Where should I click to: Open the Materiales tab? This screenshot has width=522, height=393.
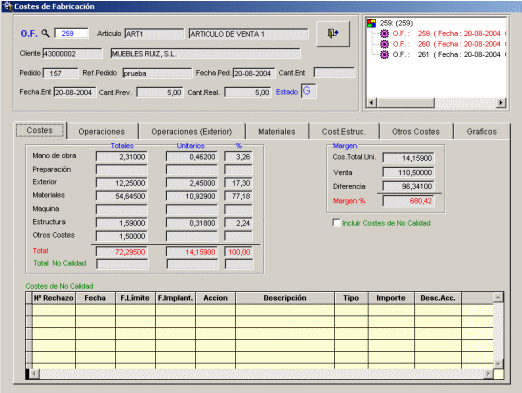tap(277, 132)
